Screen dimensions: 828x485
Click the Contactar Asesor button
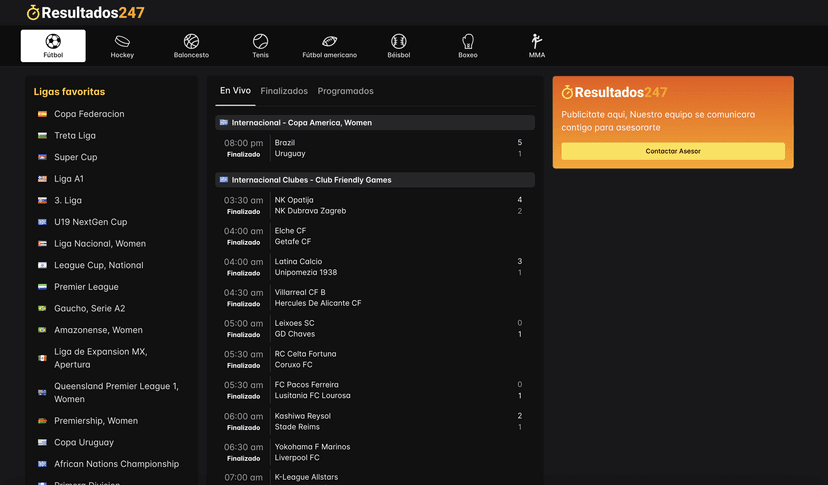coord(673,151)
